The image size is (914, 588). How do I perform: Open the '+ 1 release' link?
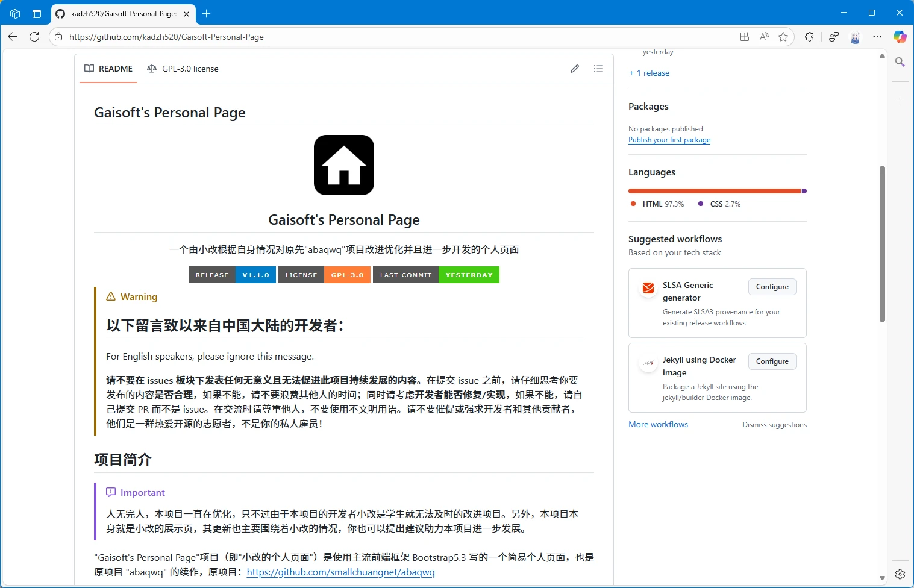[649, 73]
